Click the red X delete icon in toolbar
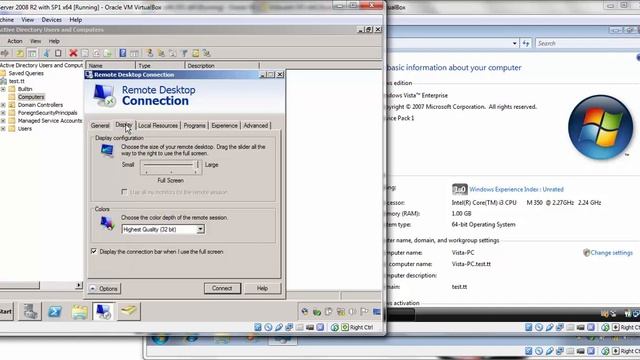The width and height of the screenshot is (640, 360). (x=73, y=53)
